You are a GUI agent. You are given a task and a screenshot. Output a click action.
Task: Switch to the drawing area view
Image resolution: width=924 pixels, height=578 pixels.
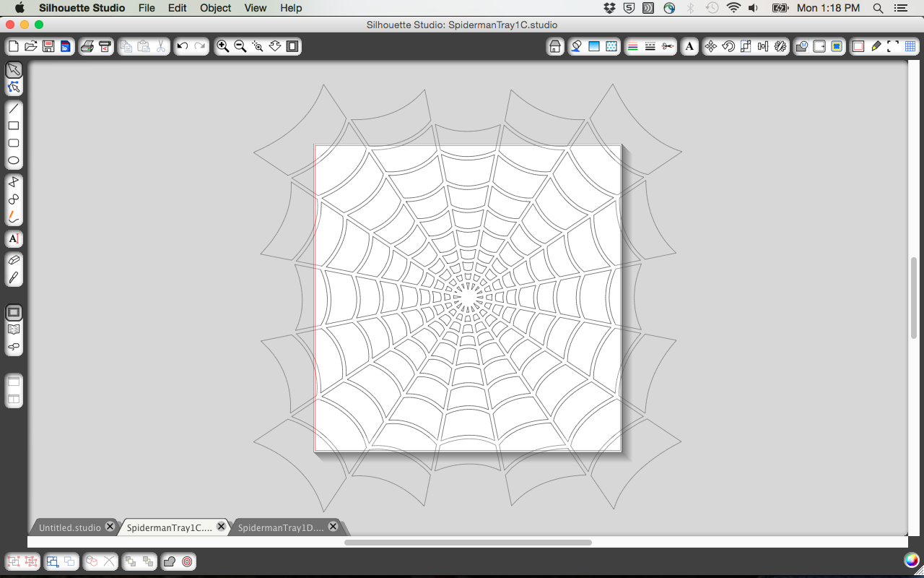tap(14, 312)
